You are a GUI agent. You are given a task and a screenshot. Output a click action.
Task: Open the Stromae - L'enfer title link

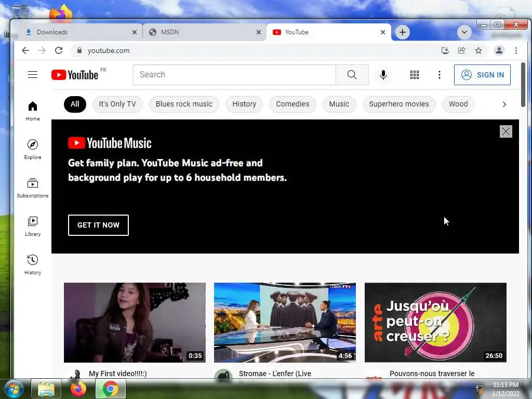275,374
